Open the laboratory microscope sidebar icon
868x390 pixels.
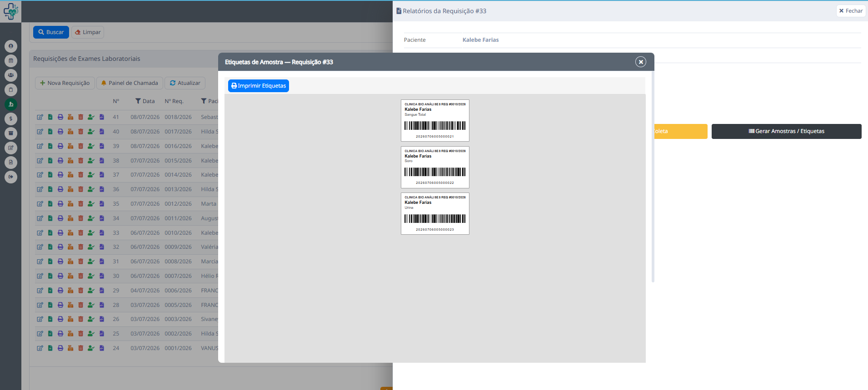(x=11, y=104)
